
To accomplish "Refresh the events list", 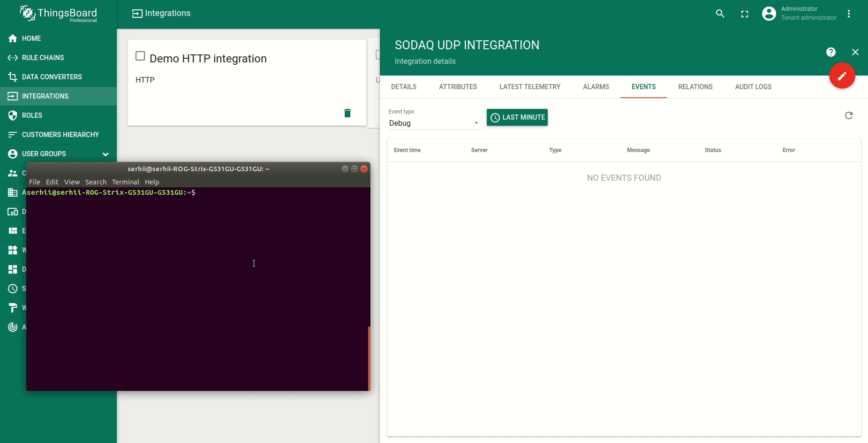I will 848,115.
